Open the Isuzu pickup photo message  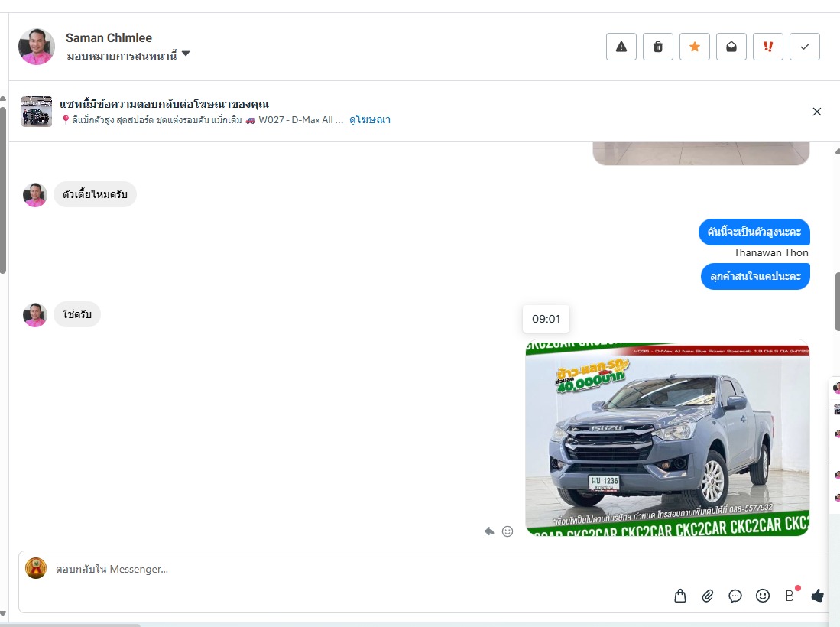tap(667, 438)
